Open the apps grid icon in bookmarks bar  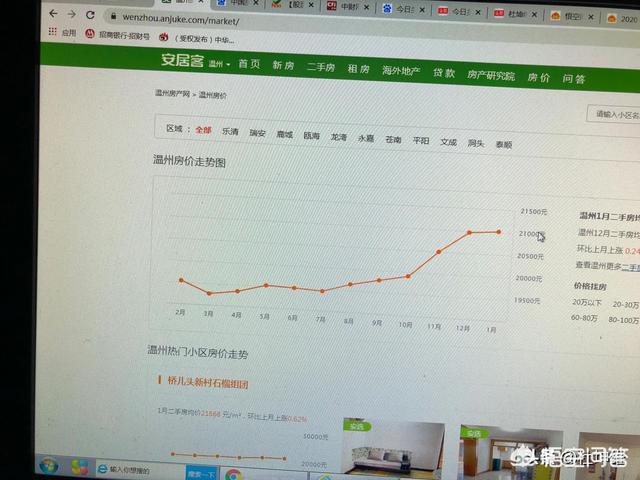[x=52, y=31]
